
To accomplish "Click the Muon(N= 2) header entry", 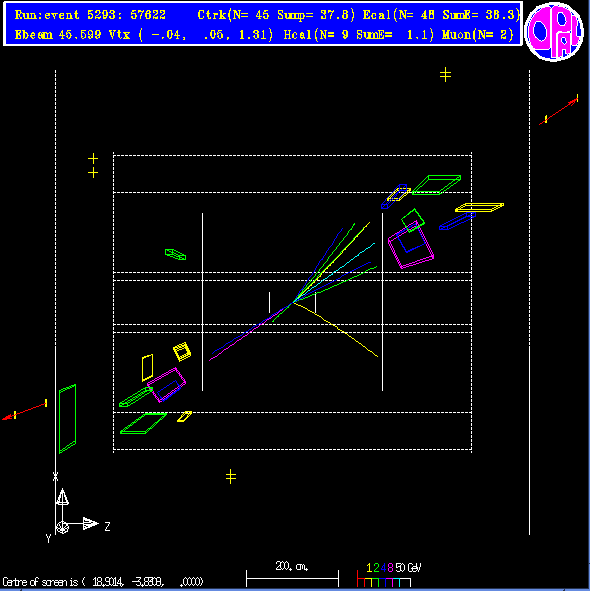I will (x=478, y=35).
